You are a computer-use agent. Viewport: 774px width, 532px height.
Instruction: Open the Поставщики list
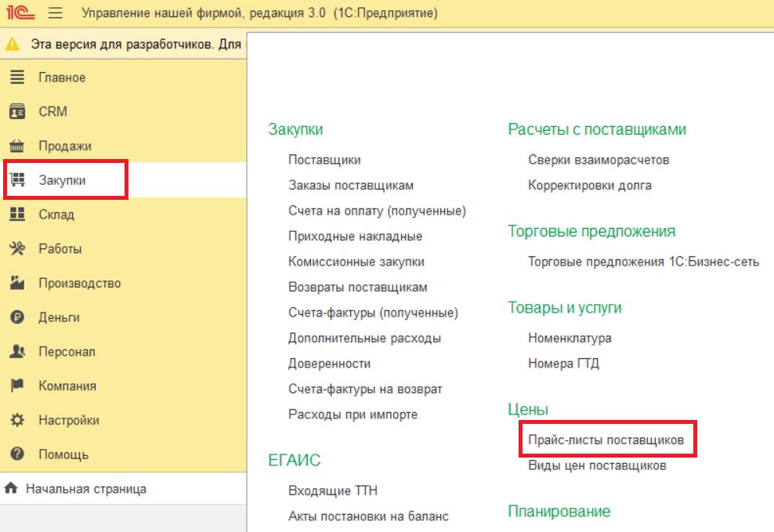point(324,160)
